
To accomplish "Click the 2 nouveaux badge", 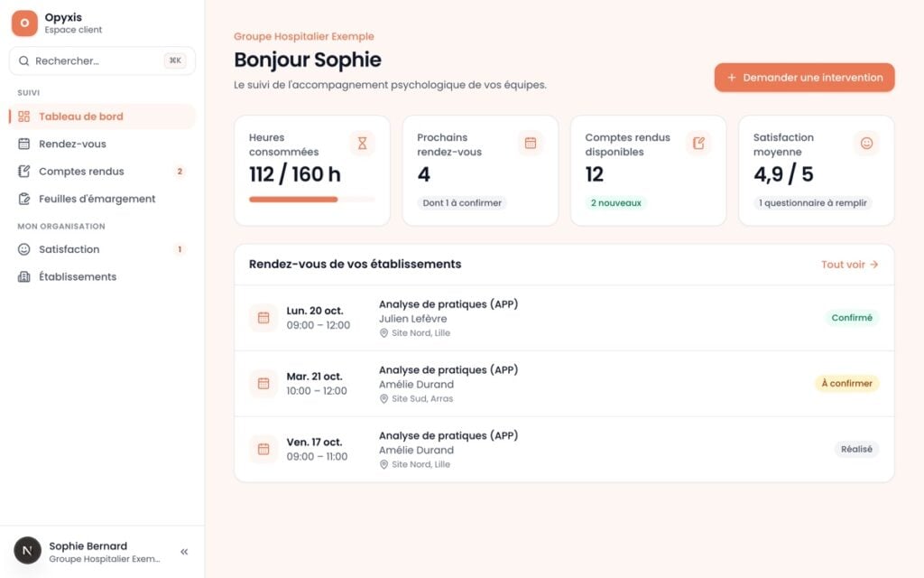I will point(615,203).
